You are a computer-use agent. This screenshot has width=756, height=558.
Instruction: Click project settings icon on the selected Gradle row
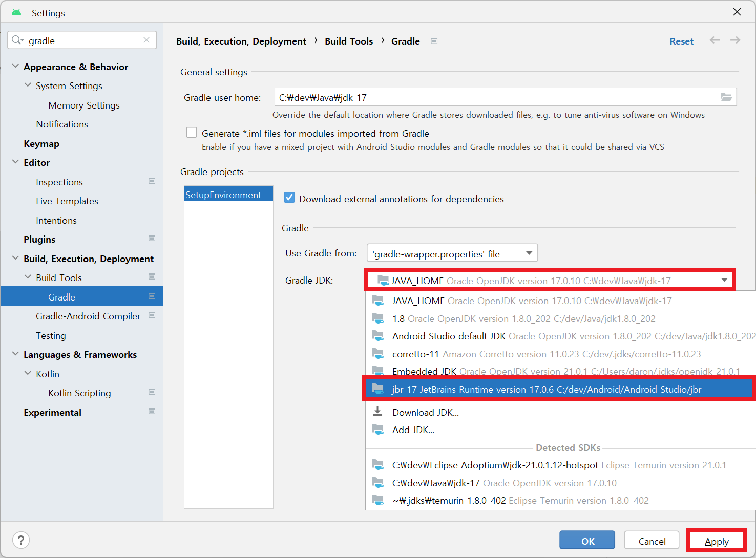coord(152,296)
